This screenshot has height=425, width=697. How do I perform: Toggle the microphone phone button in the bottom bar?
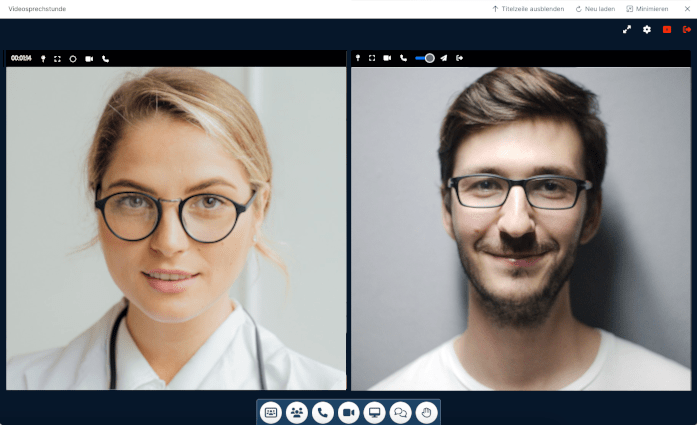[x=323, y=413]
